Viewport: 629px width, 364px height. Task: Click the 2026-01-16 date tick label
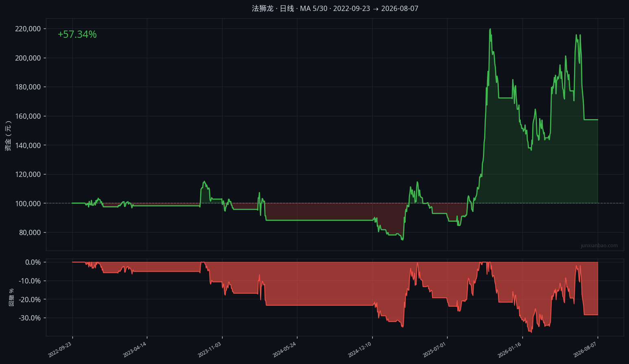[x=510, y=350]
